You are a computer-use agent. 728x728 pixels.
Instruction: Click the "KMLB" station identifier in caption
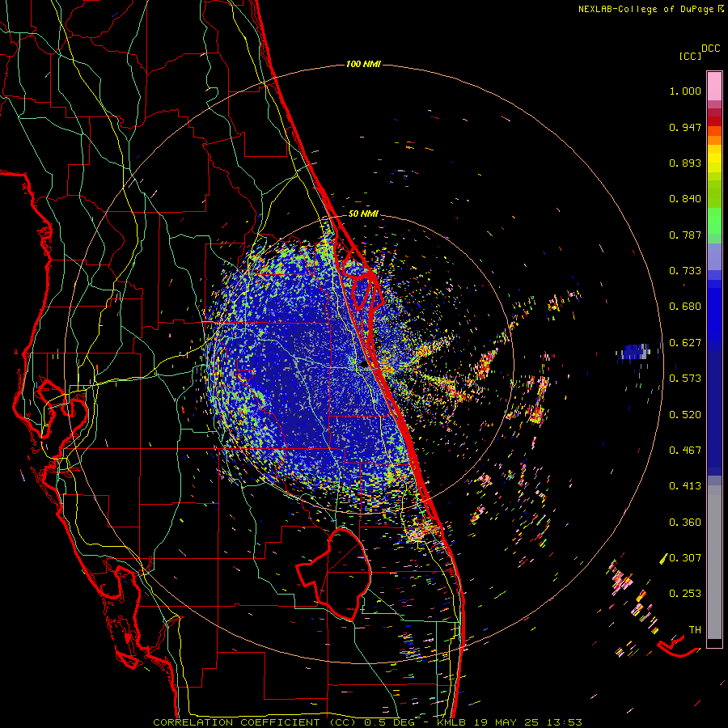pos(451,722)
